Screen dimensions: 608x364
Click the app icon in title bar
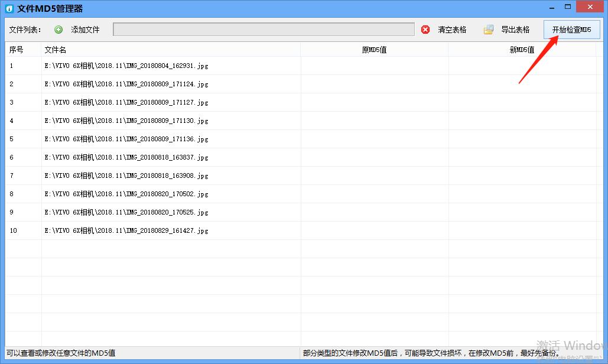coord(9,8)
